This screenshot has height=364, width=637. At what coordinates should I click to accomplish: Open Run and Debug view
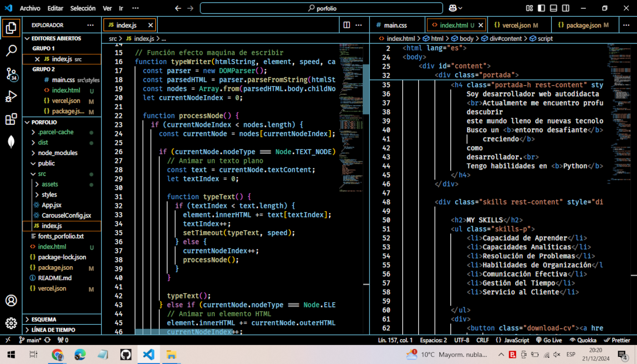coord(11,96)
